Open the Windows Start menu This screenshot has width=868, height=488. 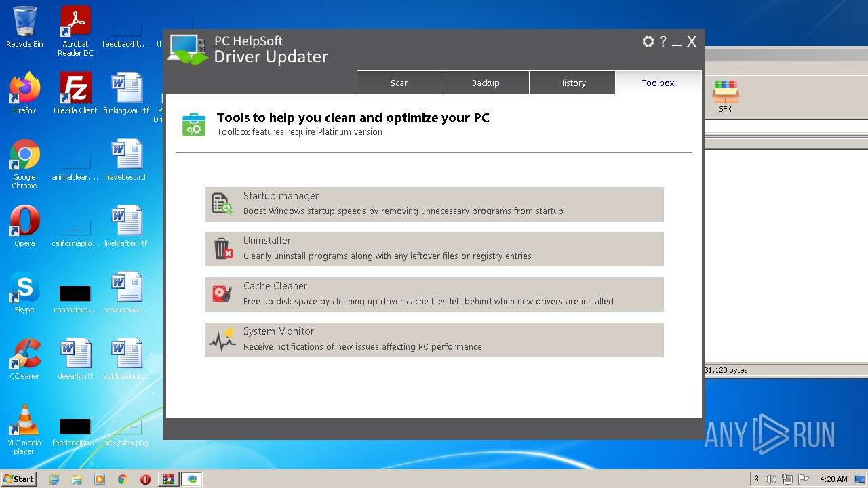point(18,479)
